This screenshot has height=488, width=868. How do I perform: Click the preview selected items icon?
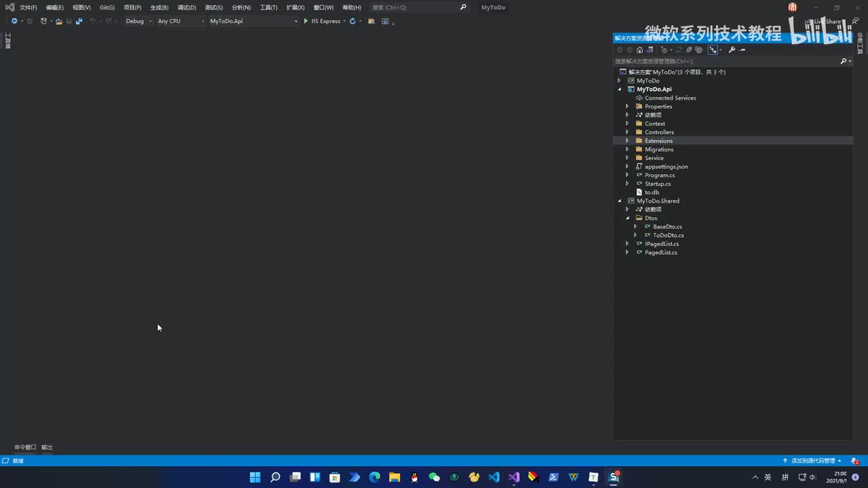[x=742, y=49]
